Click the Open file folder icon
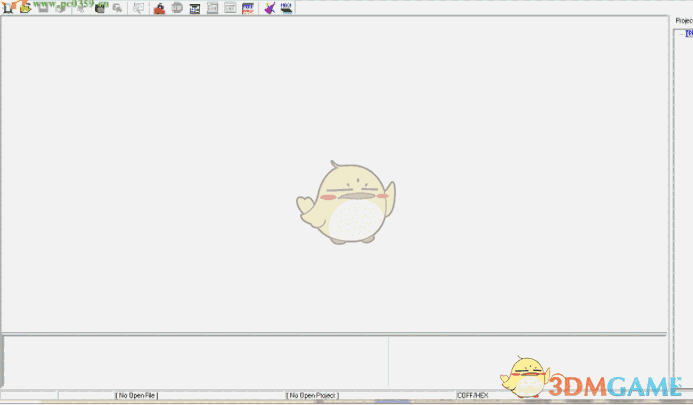Image resolution: width=693 pixels, height=405 pixels. pos(25,8)
